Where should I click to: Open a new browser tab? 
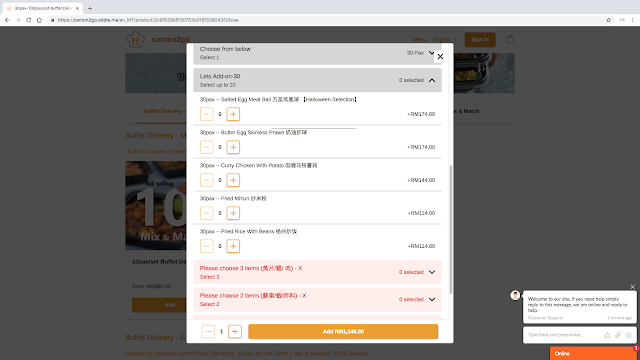pyautogui.click(x=90, y=8)
